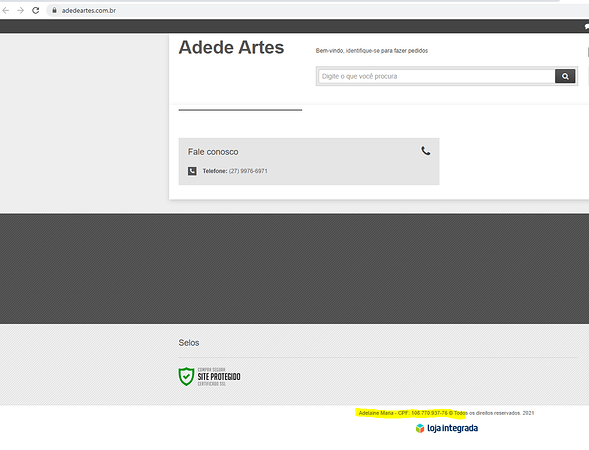Click the 'Fale conosco' heading
Screen dimensions: 589x450
click(213, 152)
